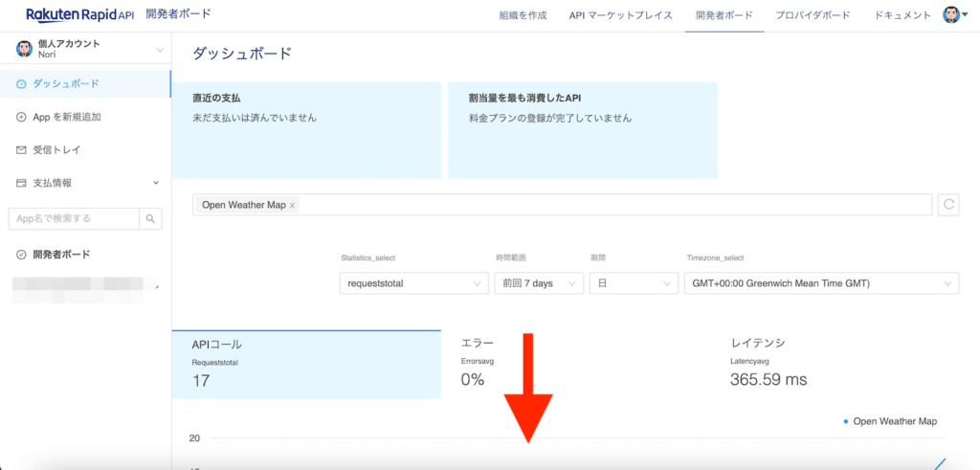
Task: Open the GMT+00:00 timezone dropdown
Action: [x=821, y=283]
